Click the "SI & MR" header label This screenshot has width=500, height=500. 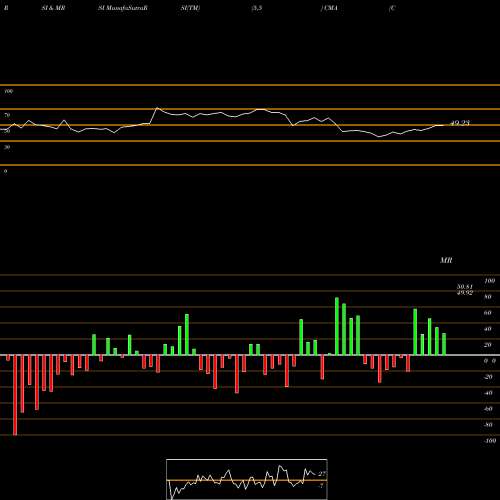coord(53,8)
